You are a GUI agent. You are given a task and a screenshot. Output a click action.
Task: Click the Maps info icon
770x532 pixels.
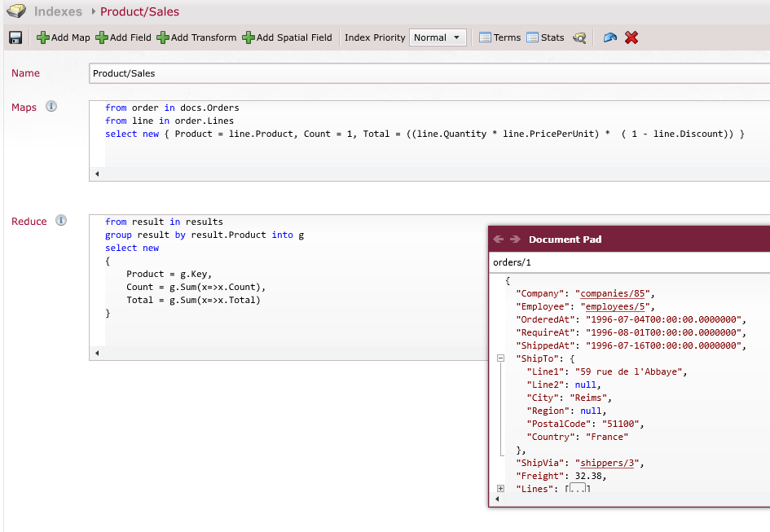click(51, 107)
